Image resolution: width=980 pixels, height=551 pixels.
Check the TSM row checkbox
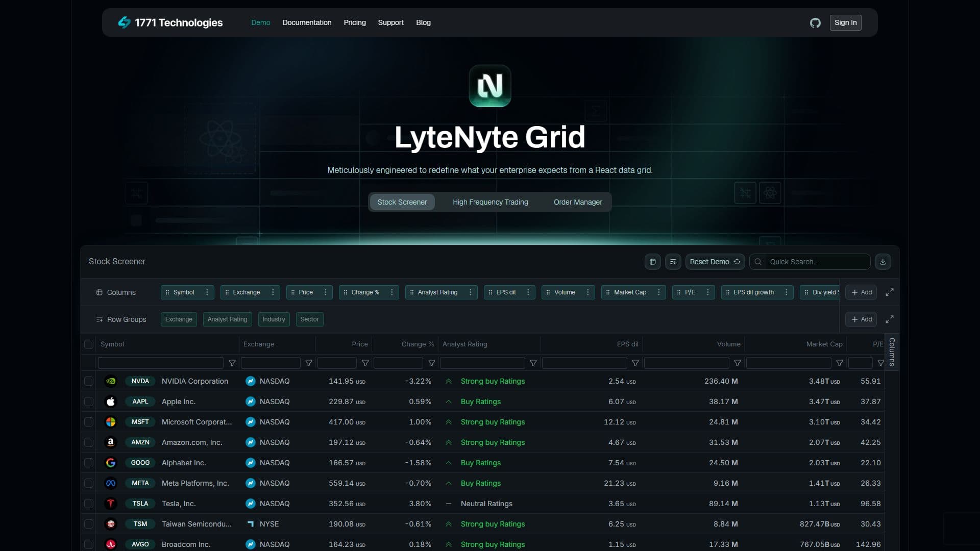[89, 524]
